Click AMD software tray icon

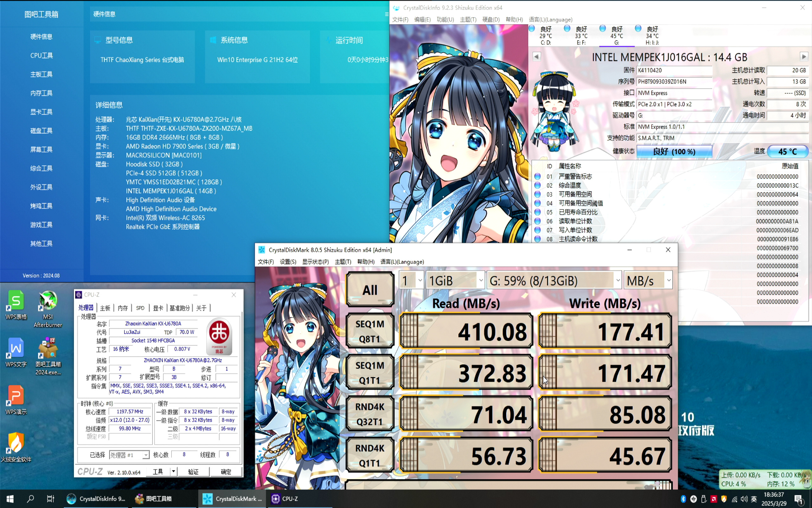pyautogui.click(x=714, y=499)
